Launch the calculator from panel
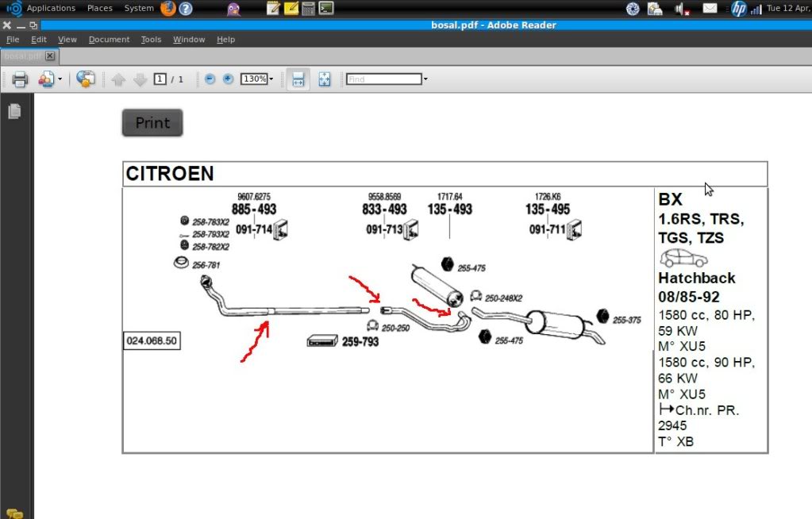The image size is (812, 519). 308,8
